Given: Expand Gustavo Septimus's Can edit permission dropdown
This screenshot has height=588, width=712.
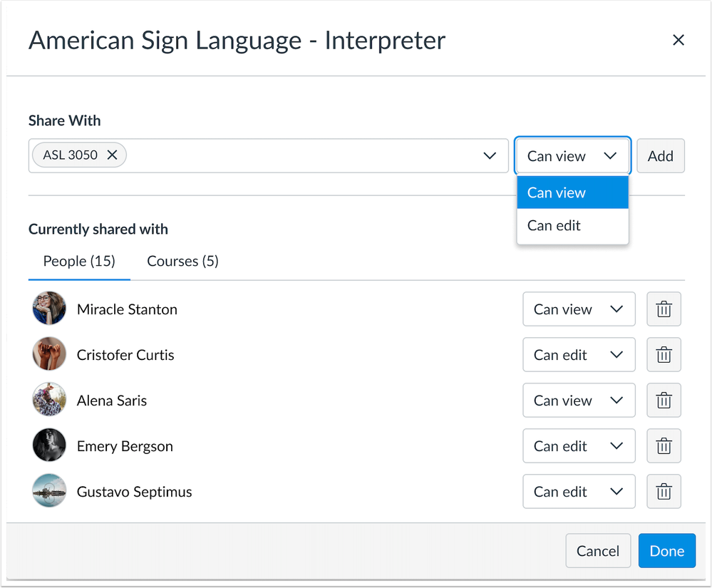Looking at the screenshot, I should 579,491.
